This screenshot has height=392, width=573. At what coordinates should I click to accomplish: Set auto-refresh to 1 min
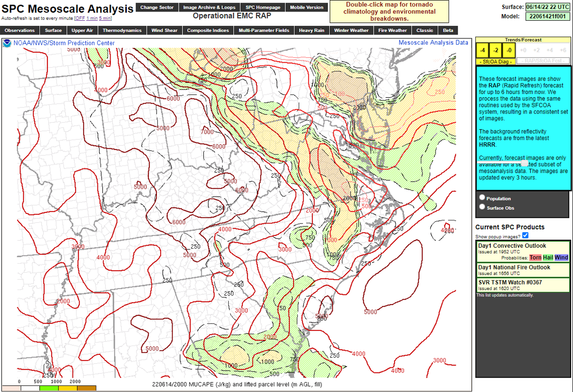pyautogui.click(x=92, y=18)
